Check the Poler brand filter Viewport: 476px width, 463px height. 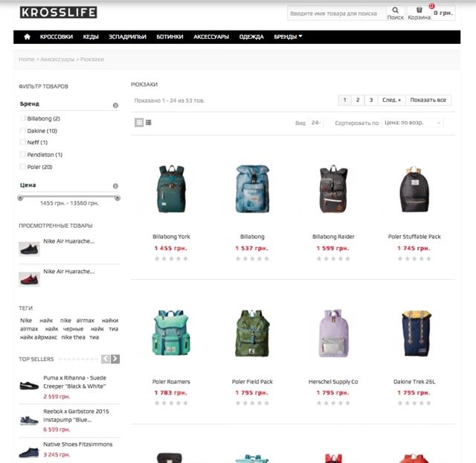tap(22, 167)
